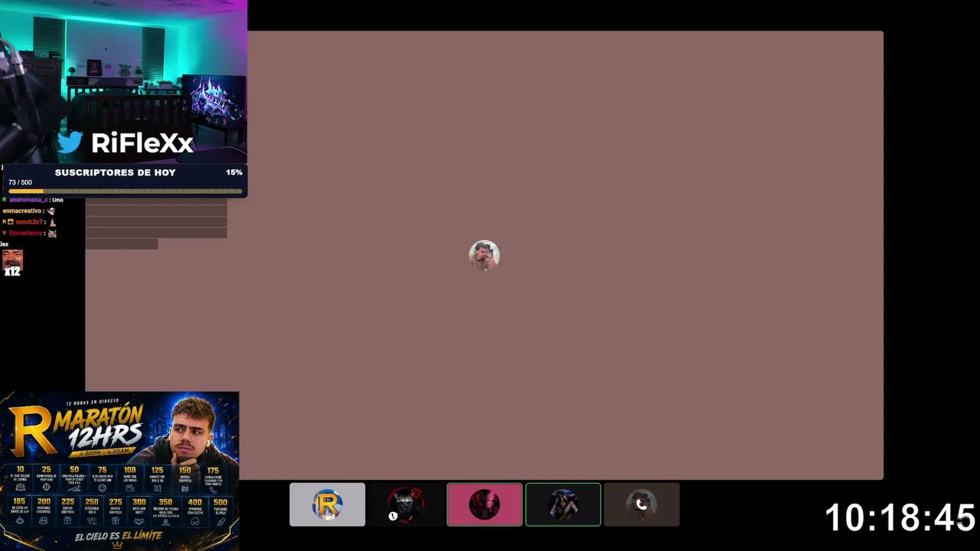Click the emote in enmacreativo's message
The height and width of the screenshot is (551, 980).
[51, 211]
